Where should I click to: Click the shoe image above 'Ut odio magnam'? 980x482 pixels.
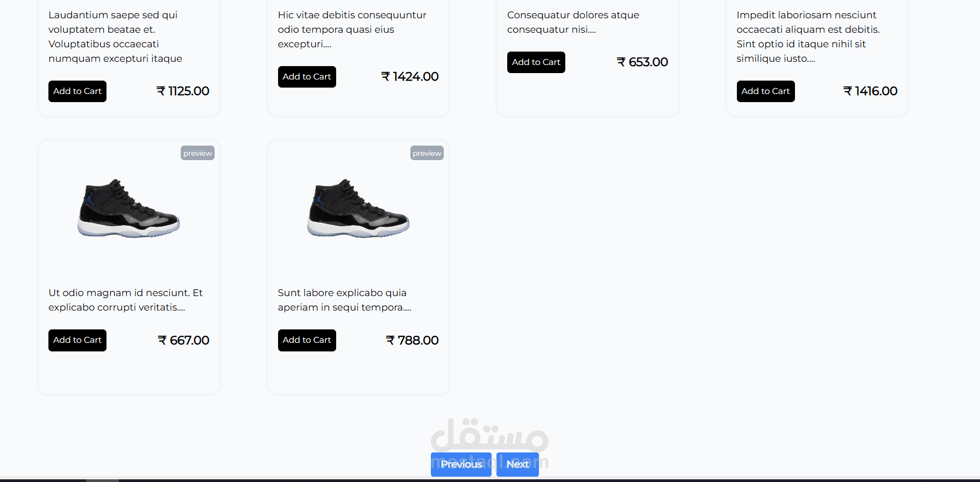click(x=129, y=208)
